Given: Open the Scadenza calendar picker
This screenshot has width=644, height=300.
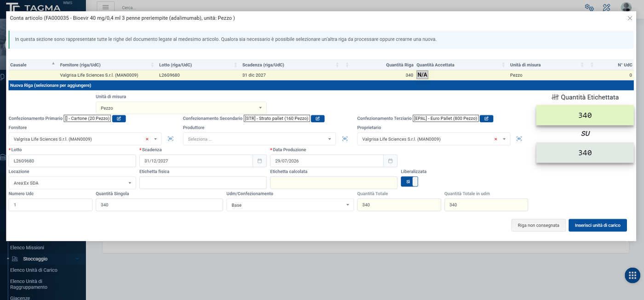Looking at the screenshot, I should point(259,161).
